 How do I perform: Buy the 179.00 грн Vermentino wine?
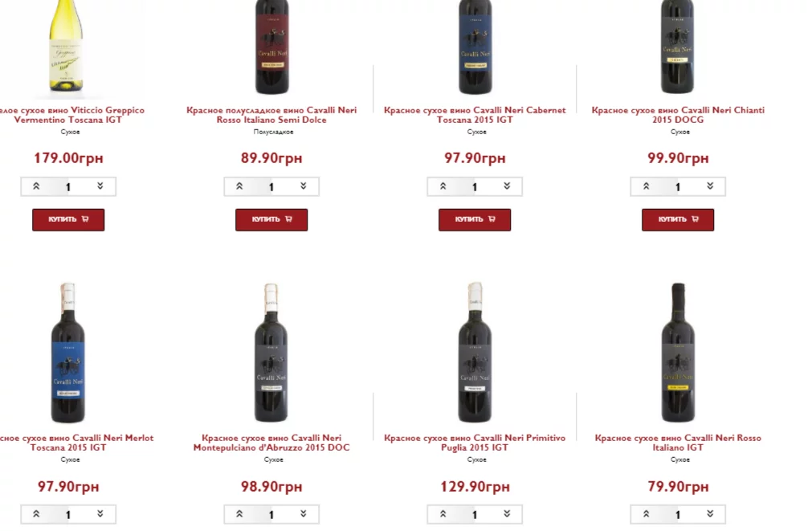68,219
